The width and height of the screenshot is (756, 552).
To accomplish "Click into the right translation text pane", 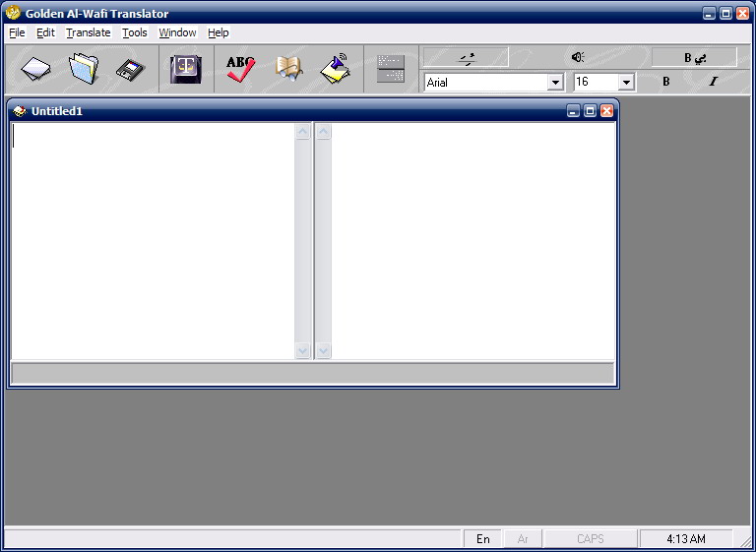I will (x=473, y=240).
